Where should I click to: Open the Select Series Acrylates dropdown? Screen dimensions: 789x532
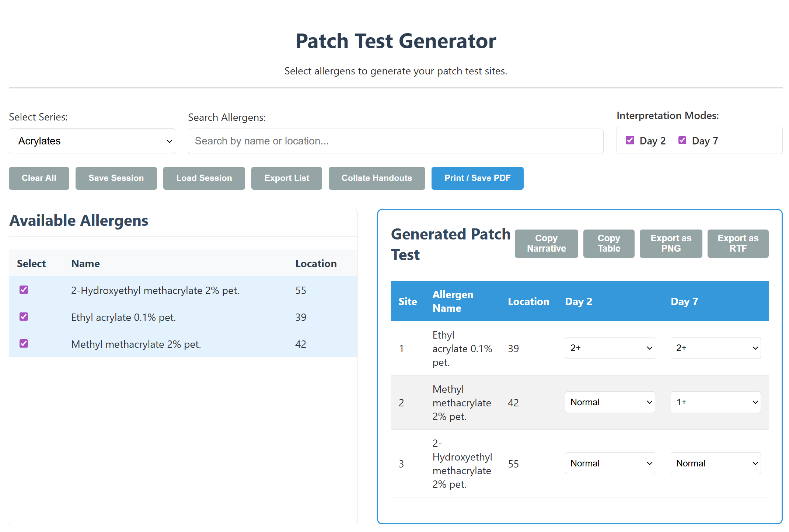pos(92,141)
